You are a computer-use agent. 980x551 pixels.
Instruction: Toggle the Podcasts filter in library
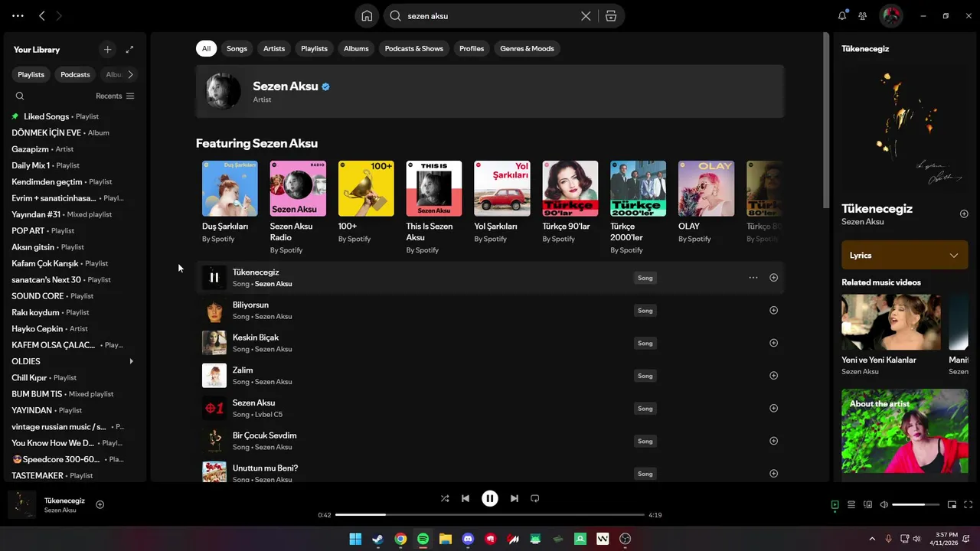click(x=75, y=74)
